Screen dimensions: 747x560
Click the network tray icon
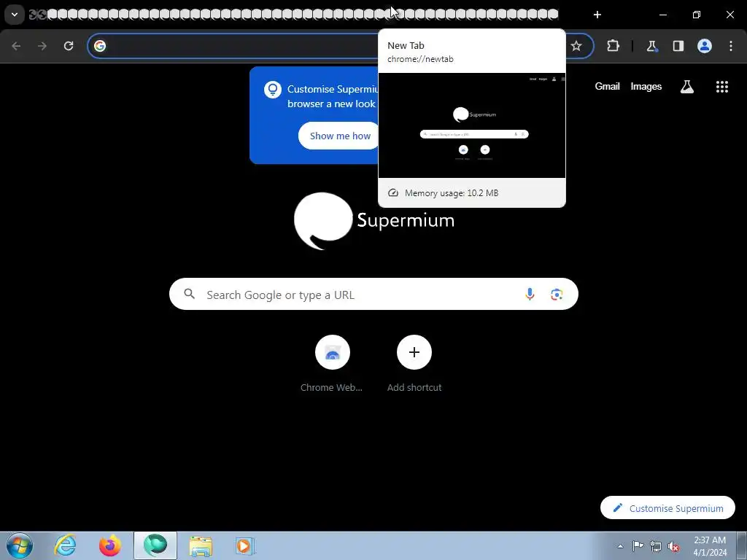tap(656, 546)
